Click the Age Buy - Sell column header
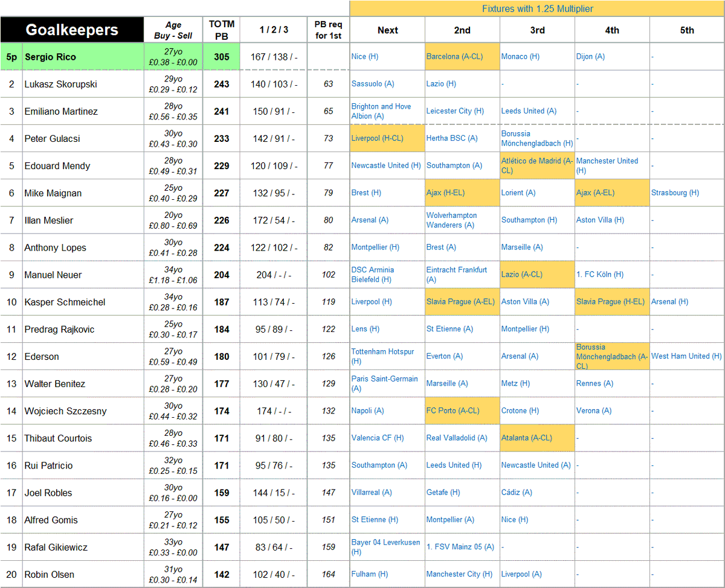The image size is (725, 588). [173, 30]
